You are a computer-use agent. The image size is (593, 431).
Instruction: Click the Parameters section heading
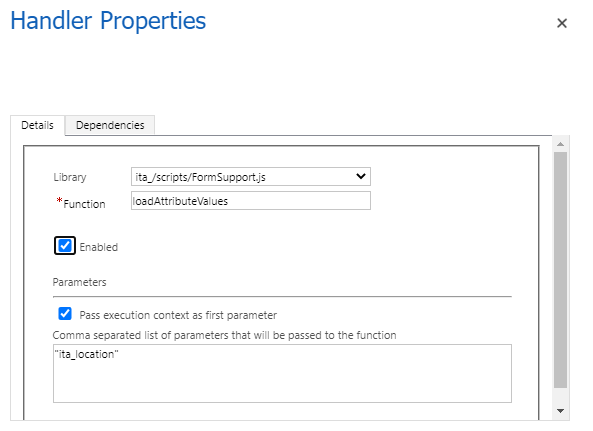pos(79,282)
